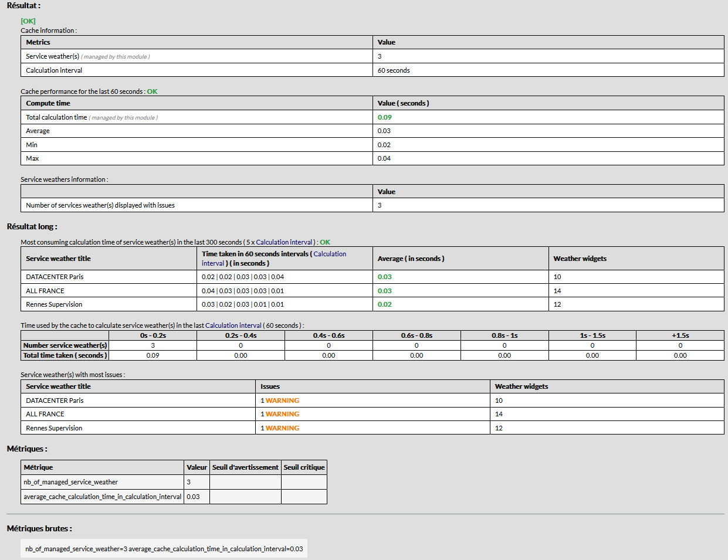Image resolution: width=728 pixels, height=560 pixels.
Task: Click the Calculation interval row in Metrics table
Action: pos(54,70)
